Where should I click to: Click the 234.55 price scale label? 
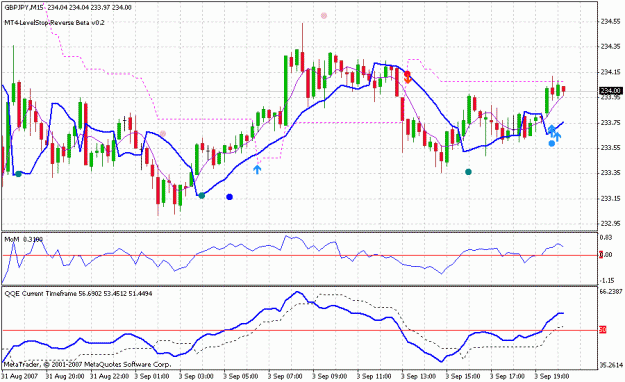tap(610, 22)
